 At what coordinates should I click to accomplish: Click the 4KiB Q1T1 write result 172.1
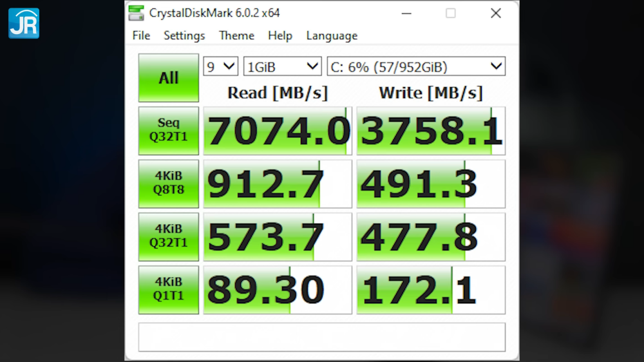[x=431, y=290]
